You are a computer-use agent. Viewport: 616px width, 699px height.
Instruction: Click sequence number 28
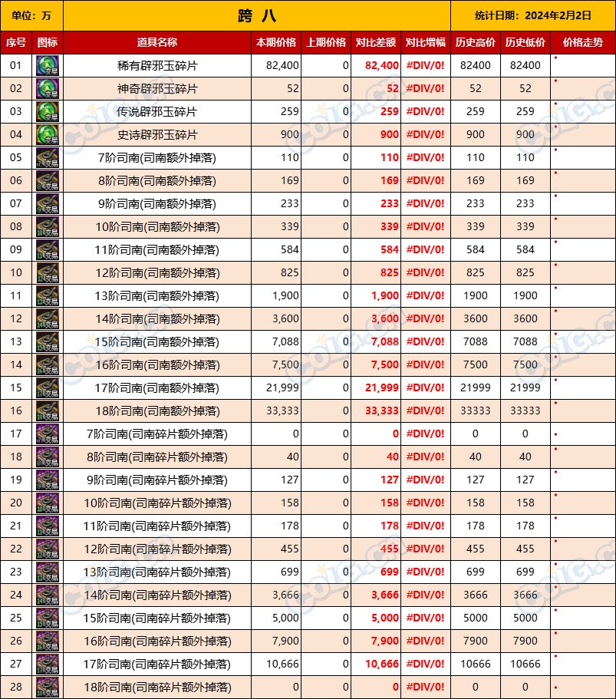point(16,687)
